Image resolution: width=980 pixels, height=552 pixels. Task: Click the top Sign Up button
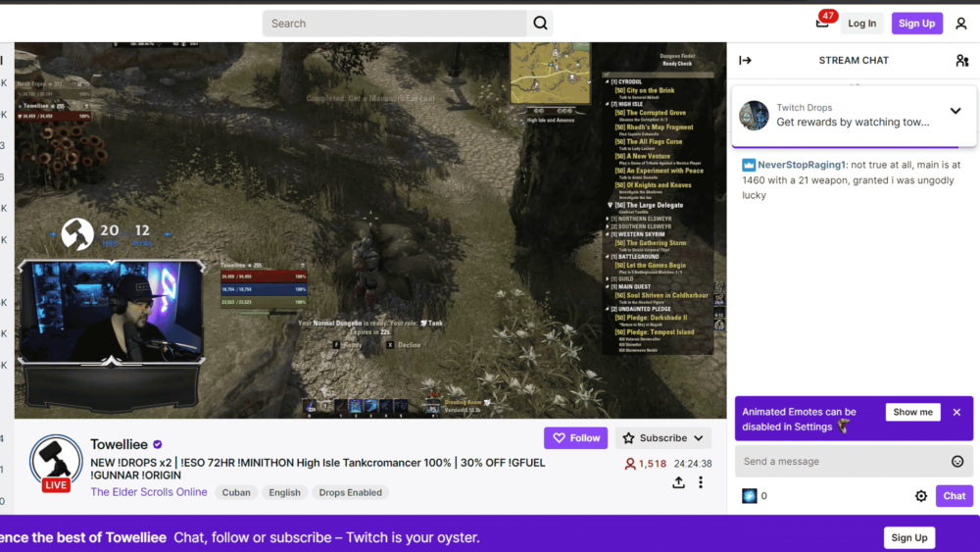(916, 24)
